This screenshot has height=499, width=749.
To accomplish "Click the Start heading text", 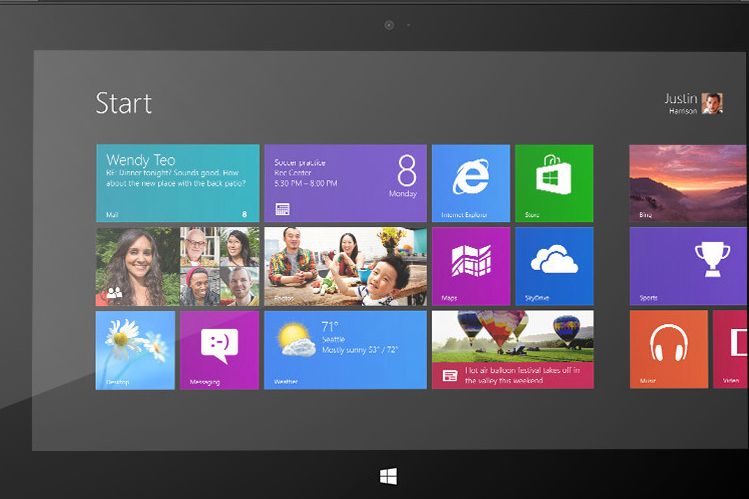I will (124, 103).
